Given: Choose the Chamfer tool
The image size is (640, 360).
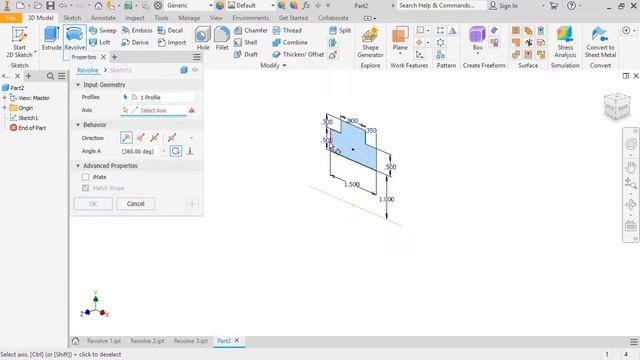Looking at the screenshot, I should pyautogui.click(x=251, y=30).
